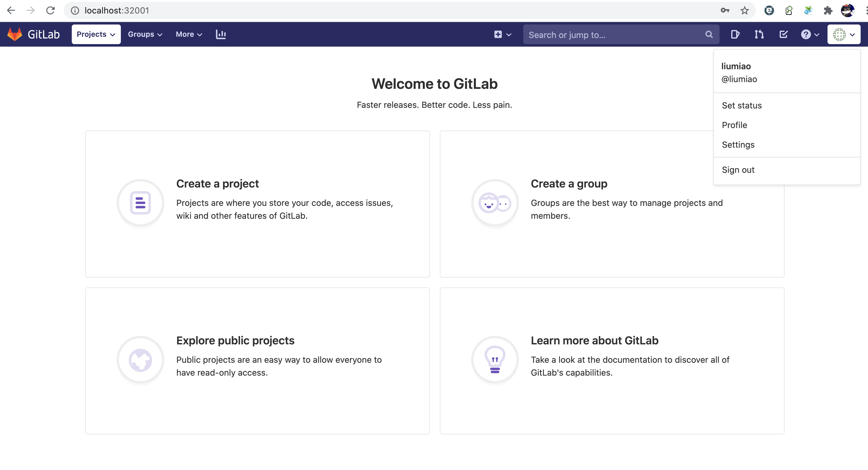Open Learn more about GitLab heading link
The width and height of the screenshot is (868, 470).
pyautogui.click(x=594, y=341)
